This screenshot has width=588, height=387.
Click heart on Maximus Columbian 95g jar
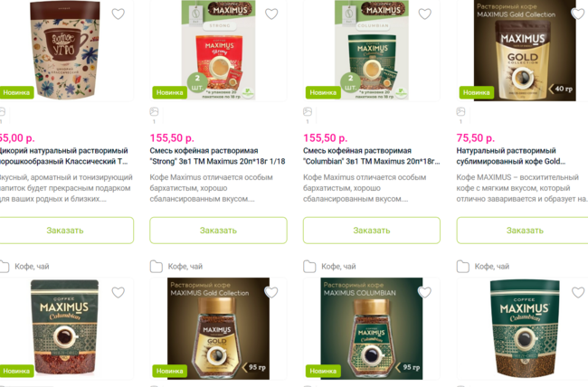pyautogui.click(x=425, y=292)
